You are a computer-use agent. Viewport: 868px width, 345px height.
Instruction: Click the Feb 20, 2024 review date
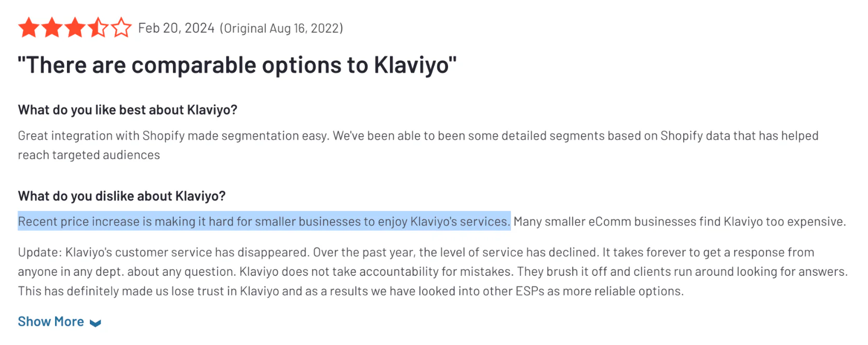click(177, 28)
